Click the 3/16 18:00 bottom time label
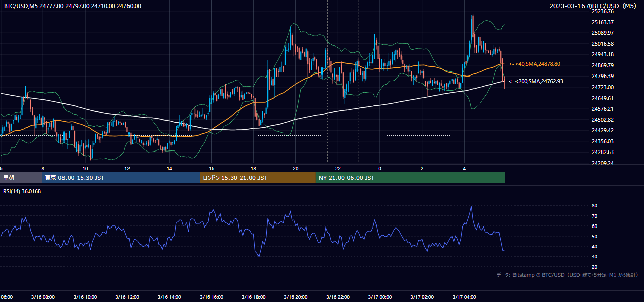 coord(253,297)
